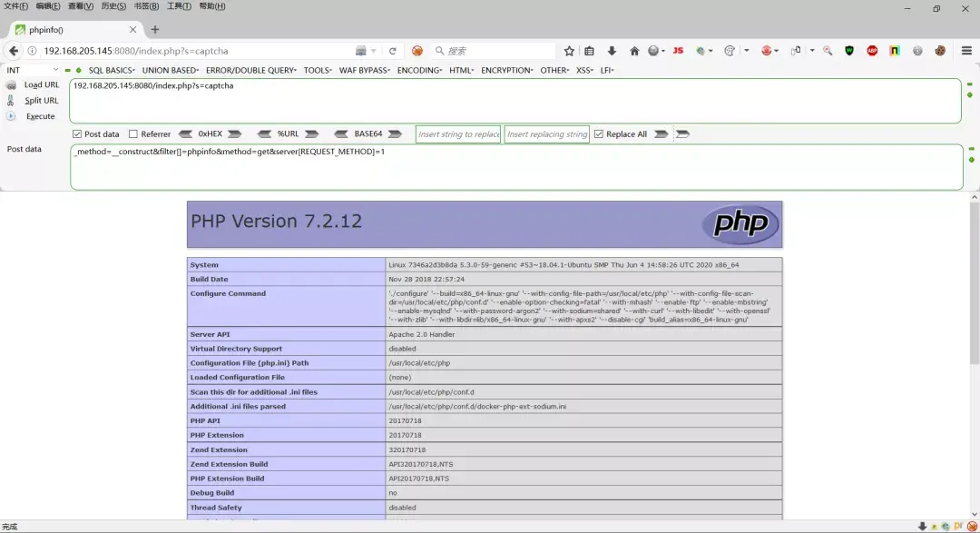
Task: Expand the TOOLS dropdown in HackBar
Action: click(x=318, y=70)
